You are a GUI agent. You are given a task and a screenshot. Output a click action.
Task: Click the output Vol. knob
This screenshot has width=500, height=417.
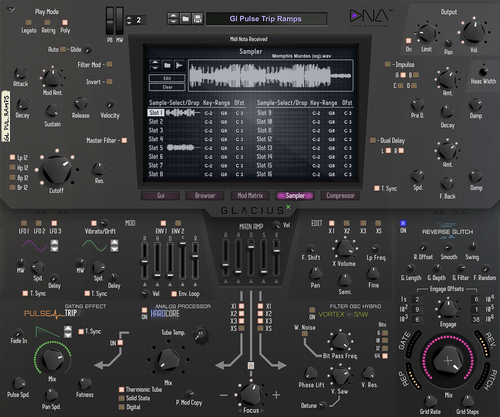pos(474,32)
